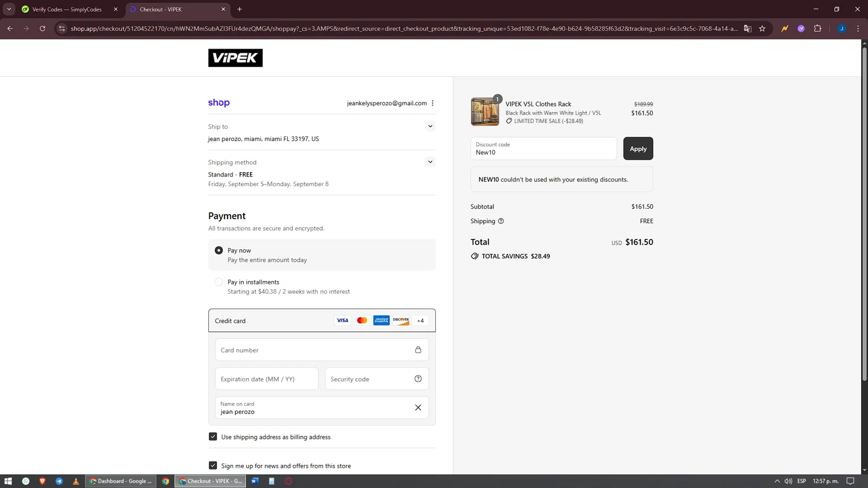
Task: Expand the Ship to section
Action: tap(430, 126)
